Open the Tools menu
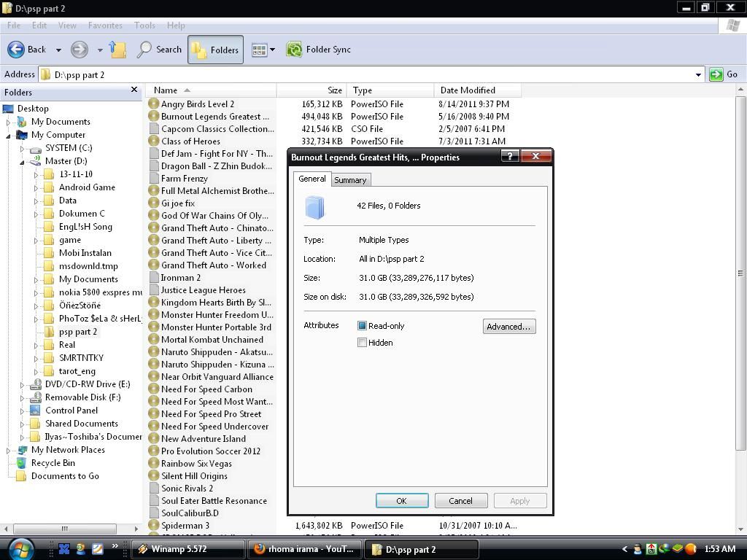Screen dimensions: 747x560 (144, 26)
